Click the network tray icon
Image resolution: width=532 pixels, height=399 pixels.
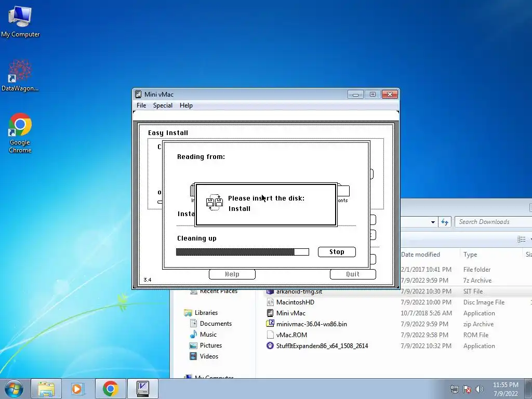[454, 389]
